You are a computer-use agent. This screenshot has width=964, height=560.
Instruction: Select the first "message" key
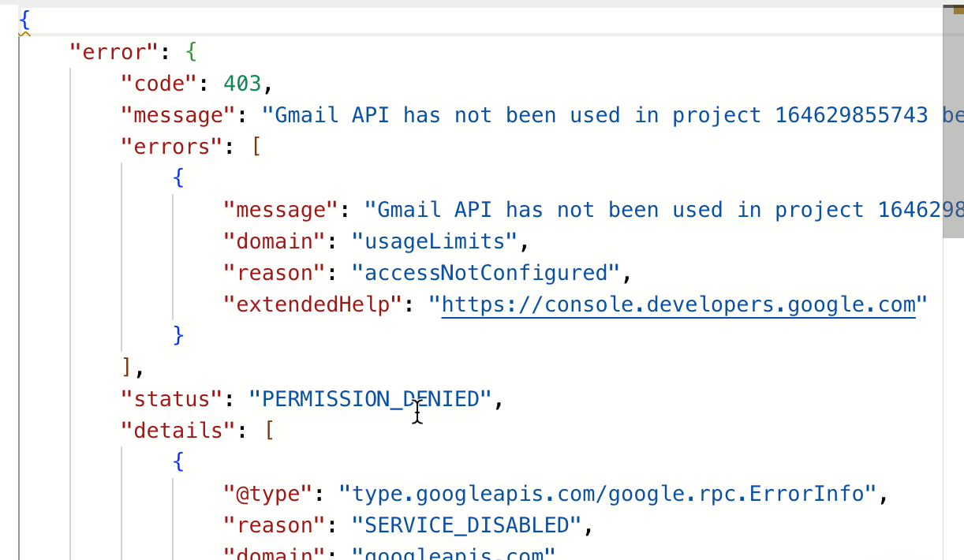tap(177, 114)
